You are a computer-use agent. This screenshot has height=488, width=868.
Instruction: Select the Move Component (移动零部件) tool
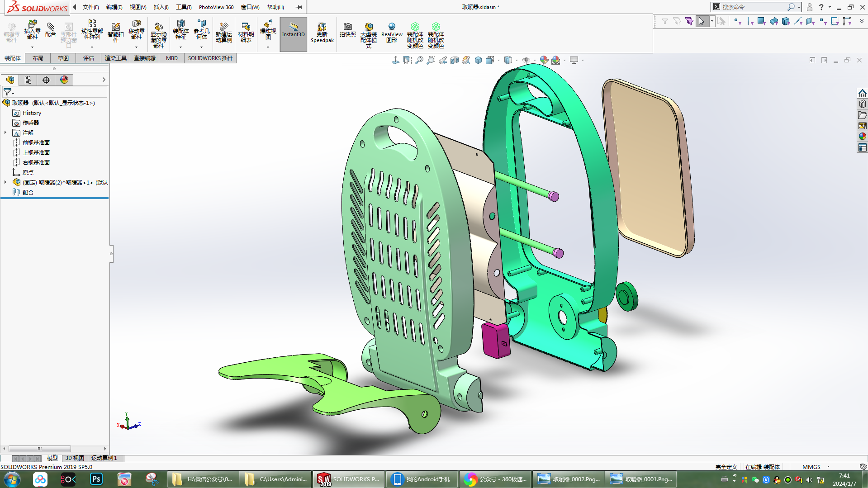[137, 30]
